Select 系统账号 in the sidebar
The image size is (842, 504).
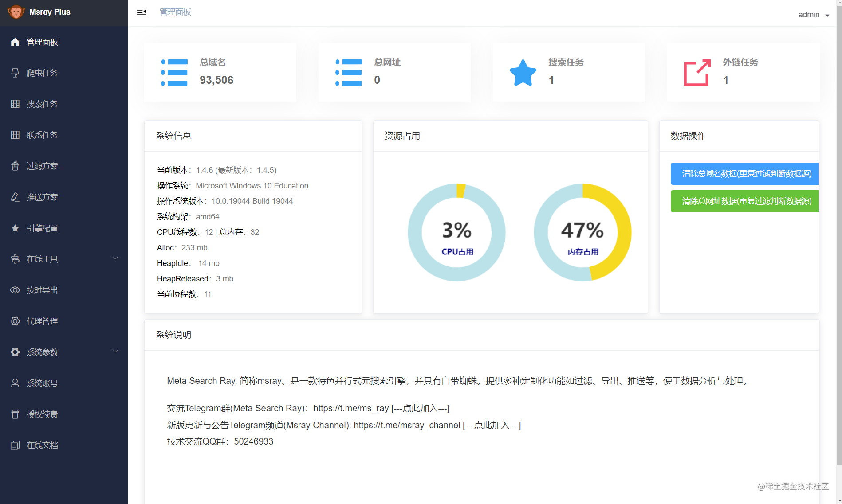click(x=64, y=383)
